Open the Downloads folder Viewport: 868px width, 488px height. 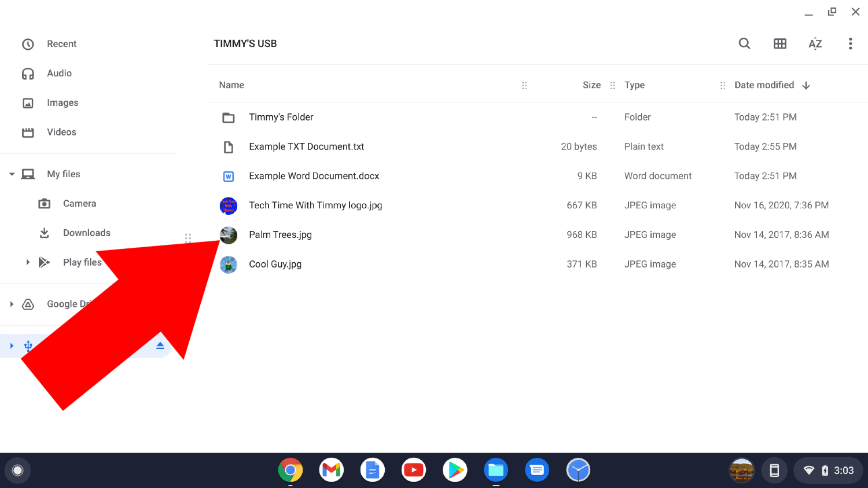pos(87,233)
